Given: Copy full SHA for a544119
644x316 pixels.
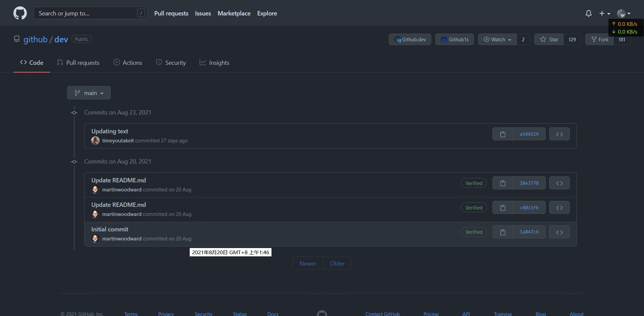Looking at the screenshot, I should (502, 134).
